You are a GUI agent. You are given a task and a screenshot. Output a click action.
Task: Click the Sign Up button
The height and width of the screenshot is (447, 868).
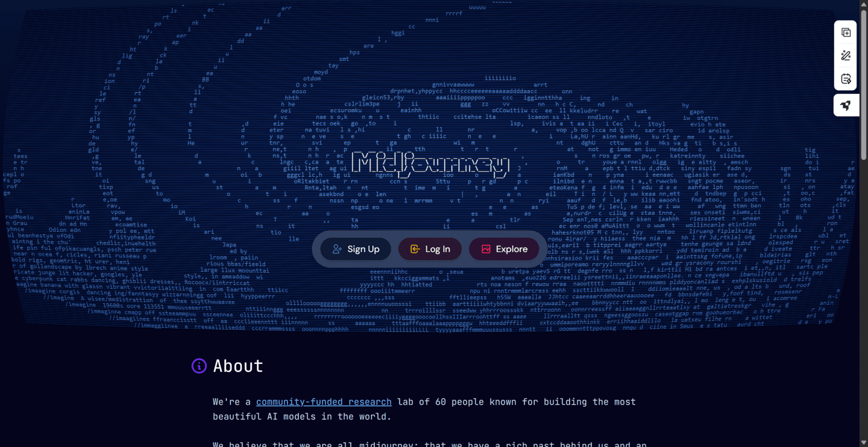356,249
